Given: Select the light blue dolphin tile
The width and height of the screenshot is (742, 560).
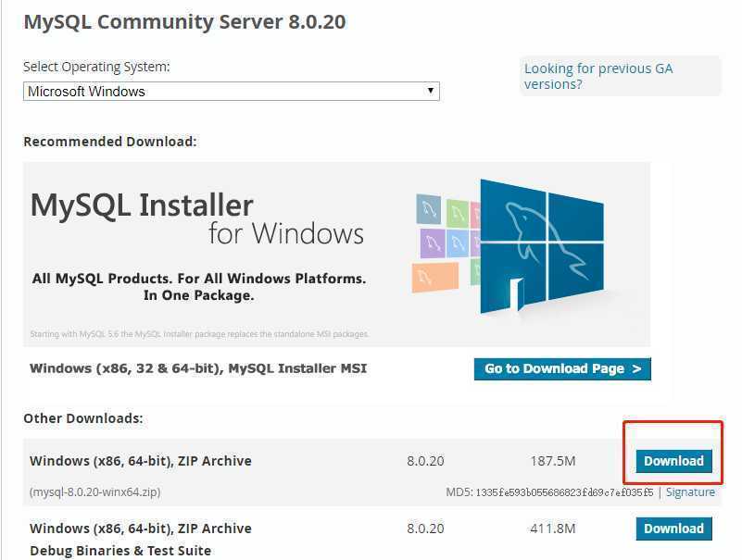Looking at the screenshot, I should click(x=457, y=243).
